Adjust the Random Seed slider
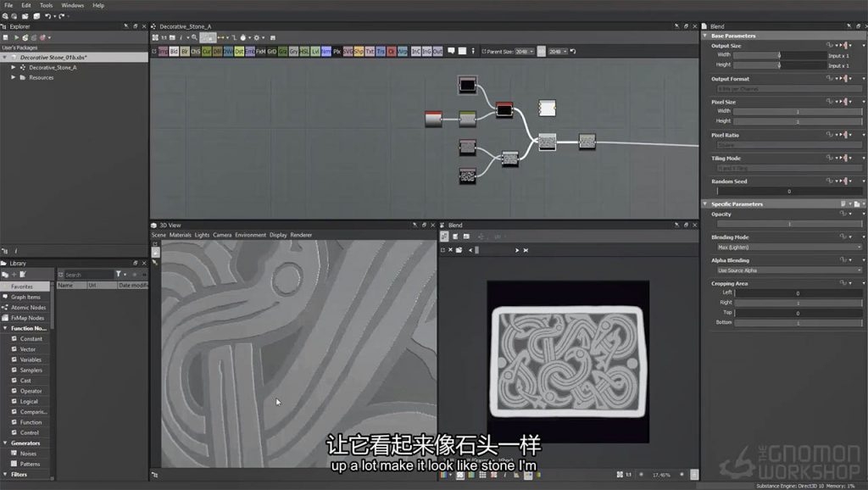The image size is (868, 490). (x=789, y=191)
